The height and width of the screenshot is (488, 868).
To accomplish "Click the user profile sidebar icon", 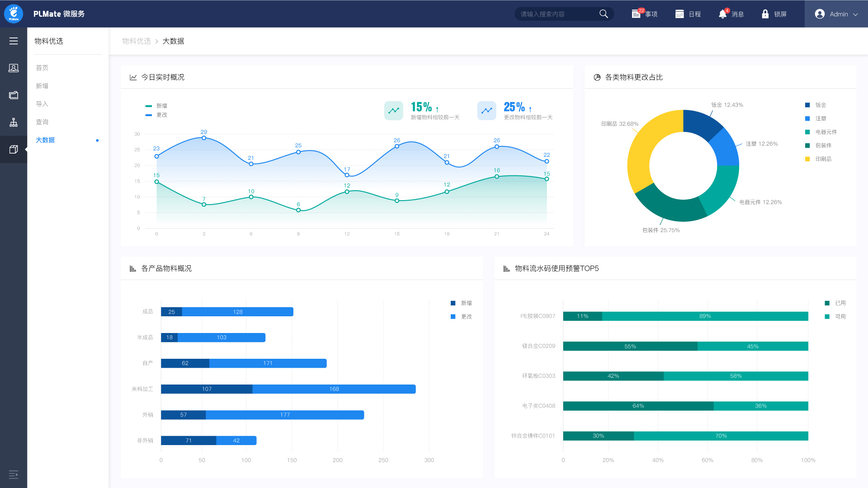I will pos(14,68).
